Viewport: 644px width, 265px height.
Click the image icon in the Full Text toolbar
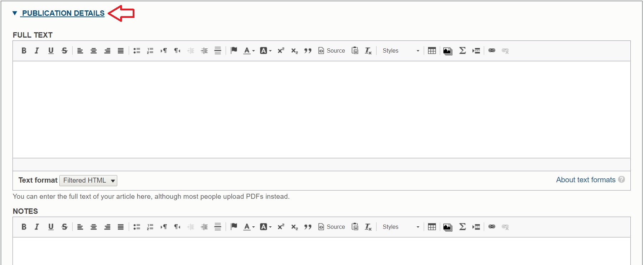(x=447, y=51)
